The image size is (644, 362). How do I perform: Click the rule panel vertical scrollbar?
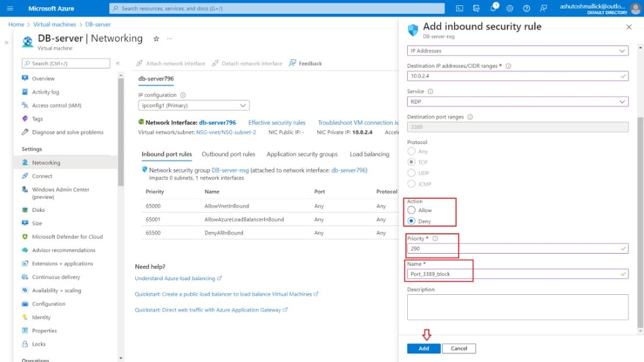pos(640,222)
